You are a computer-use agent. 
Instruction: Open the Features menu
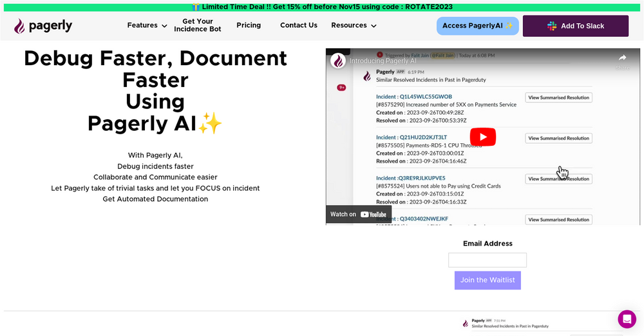pyautogui.click(x=142, y=26)
